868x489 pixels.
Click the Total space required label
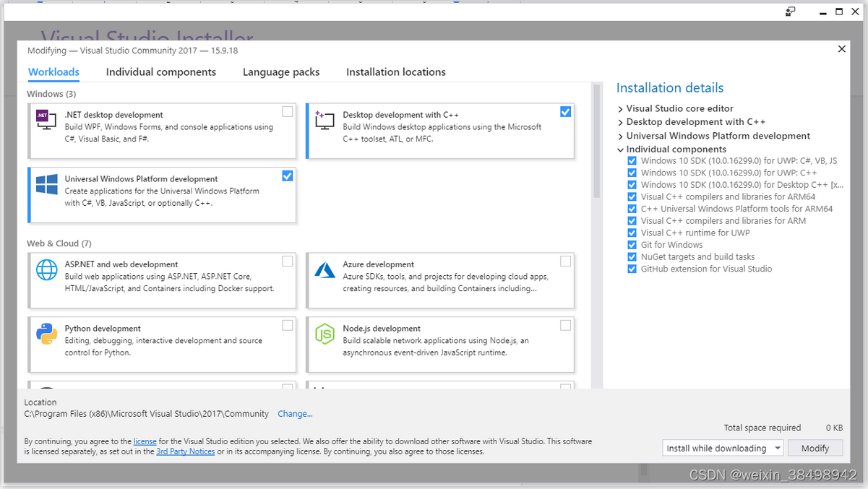click(x=762, y=428)
